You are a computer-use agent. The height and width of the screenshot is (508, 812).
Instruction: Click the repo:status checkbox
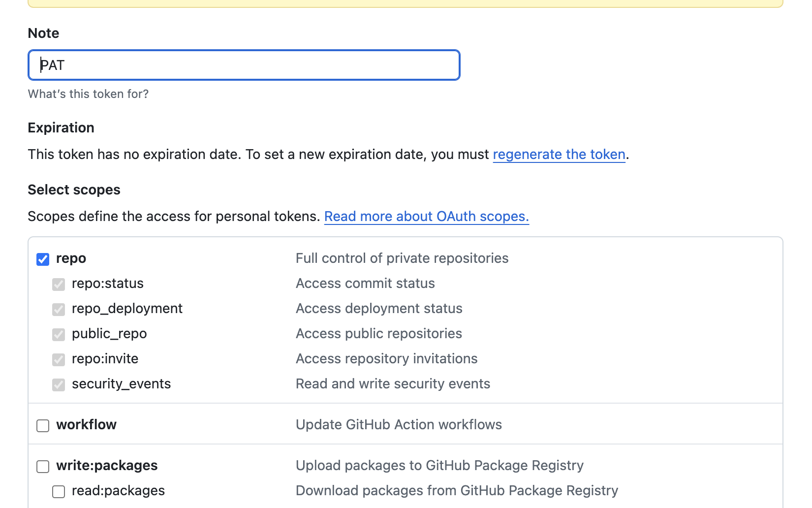[x=59, y=285]
